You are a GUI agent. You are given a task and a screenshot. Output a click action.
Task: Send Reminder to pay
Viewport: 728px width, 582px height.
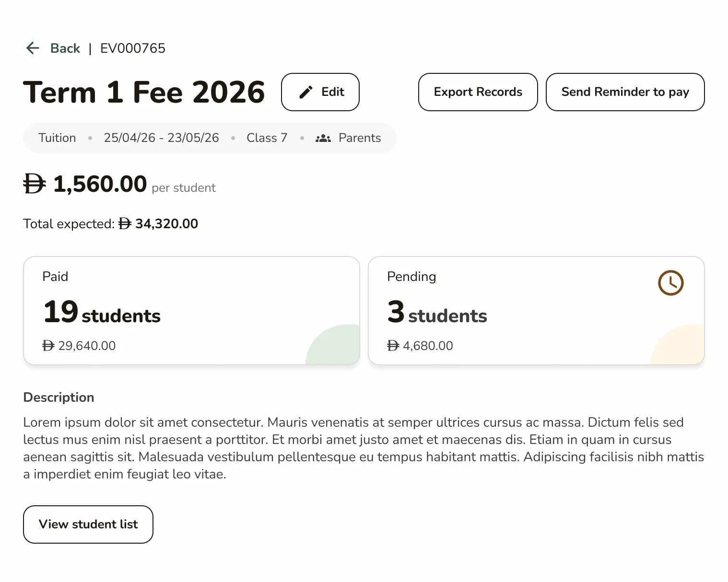[625, 92]
